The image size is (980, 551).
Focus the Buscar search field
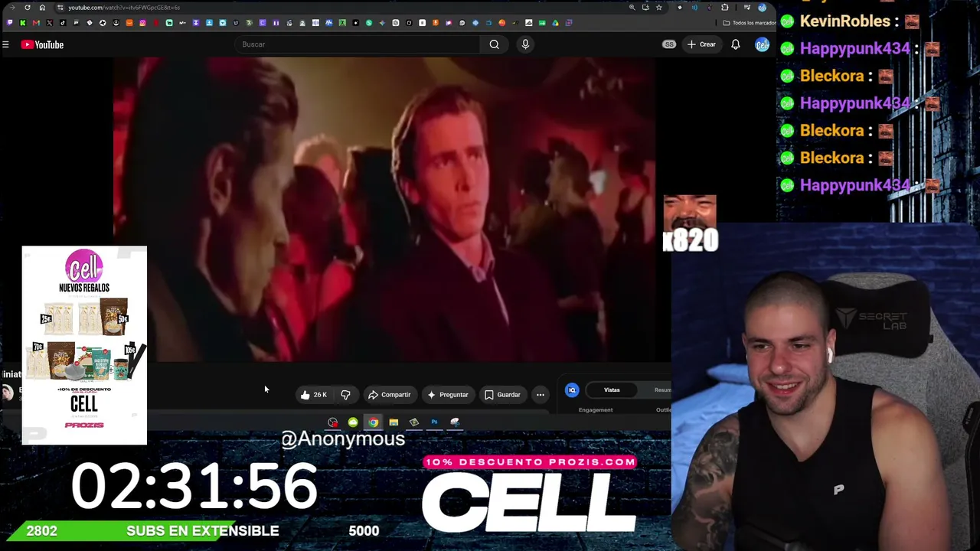(356, 44)
